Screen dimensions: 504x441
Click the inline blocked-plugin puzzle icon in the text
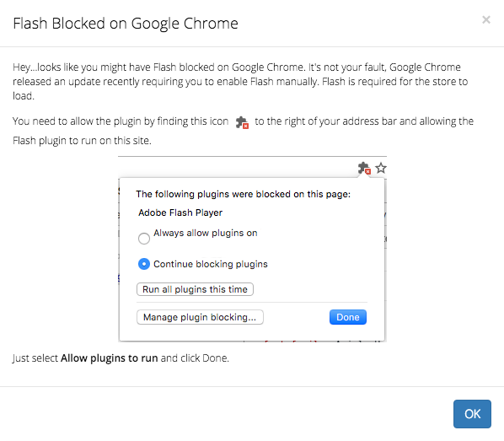[x=242, y=122]
